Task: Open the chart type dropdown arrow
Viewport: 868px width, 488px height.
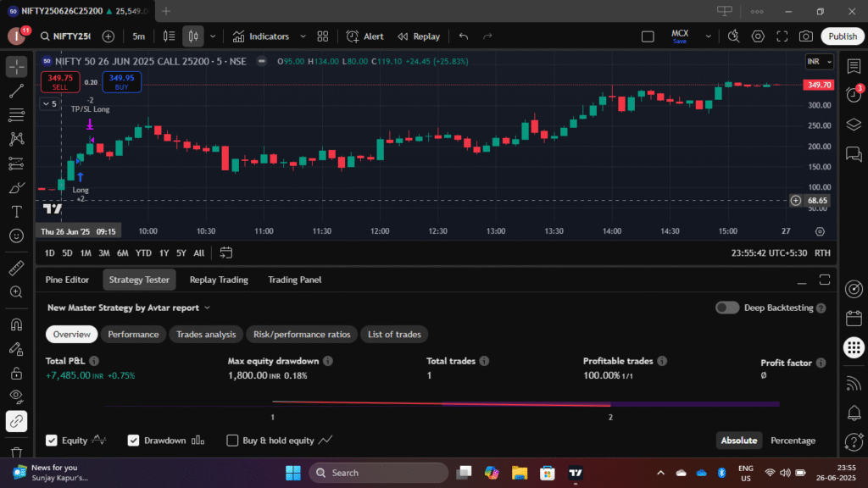Action: pyautogui.click(x=213, y=36)
